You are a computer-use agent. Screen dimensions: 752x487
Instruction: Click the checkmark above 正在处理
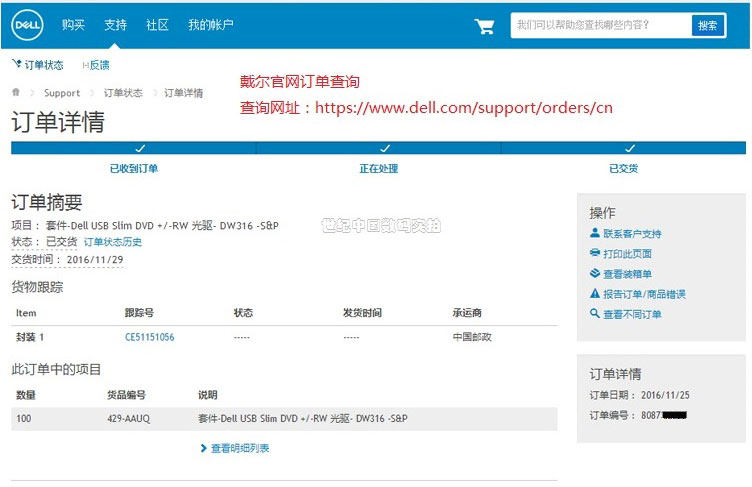(x=385, y=148)
